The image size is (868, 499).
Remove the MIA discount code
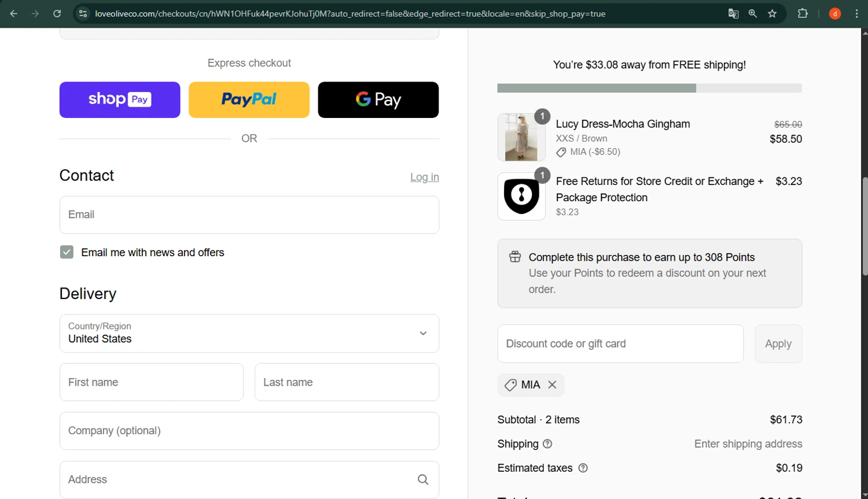552,385
